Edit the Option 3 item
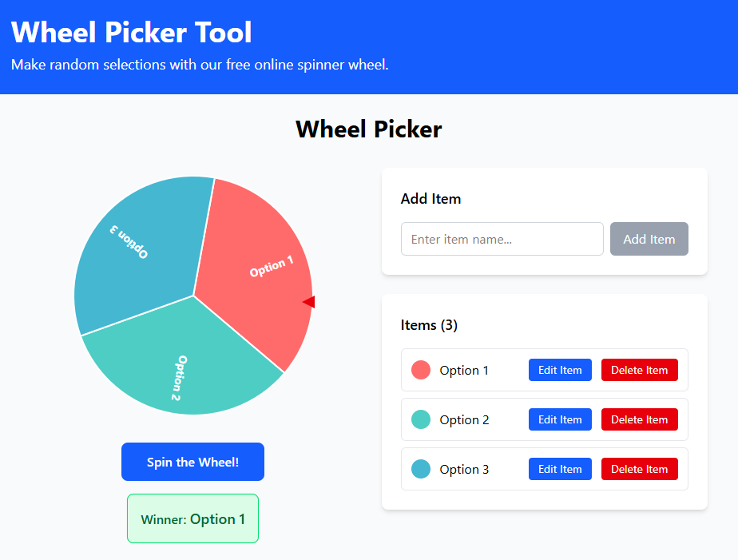The height and width of the screenshot is (560, 738). click(560, 469)
